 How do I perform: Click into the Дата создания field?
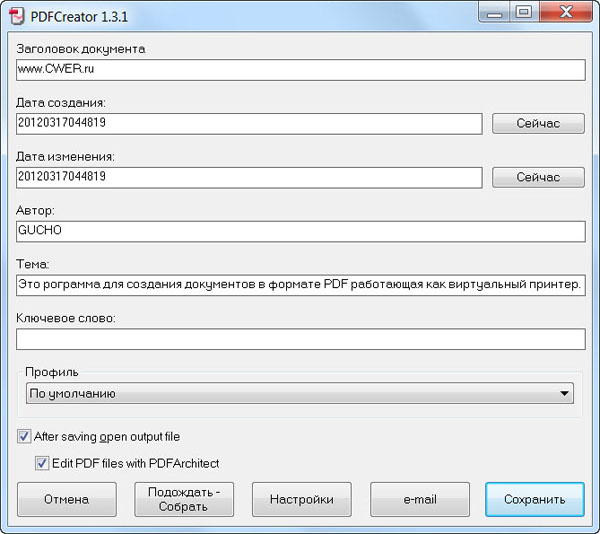click(x=250, y=123)
